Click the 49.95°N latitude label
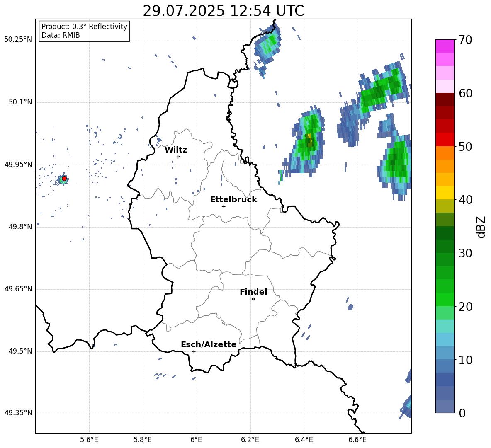 (x=18, y=165)
